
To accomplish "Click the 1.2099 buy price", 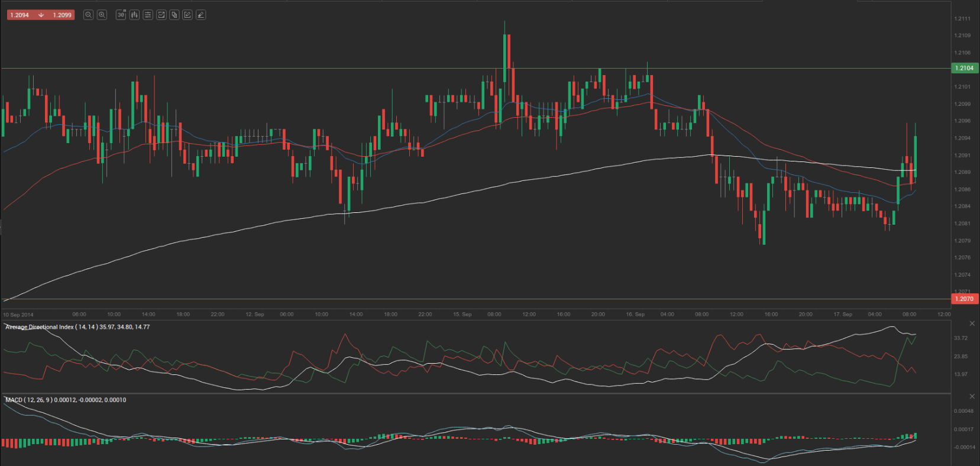I will [x=62, y=15].
